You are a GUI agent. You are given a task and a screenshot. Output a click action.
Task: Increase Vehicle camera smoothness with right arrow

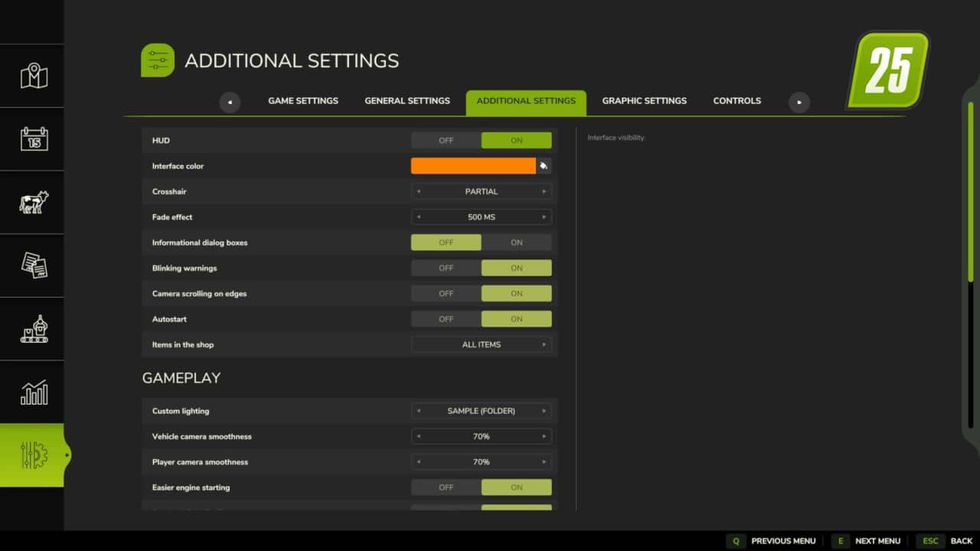click(544, 436)
